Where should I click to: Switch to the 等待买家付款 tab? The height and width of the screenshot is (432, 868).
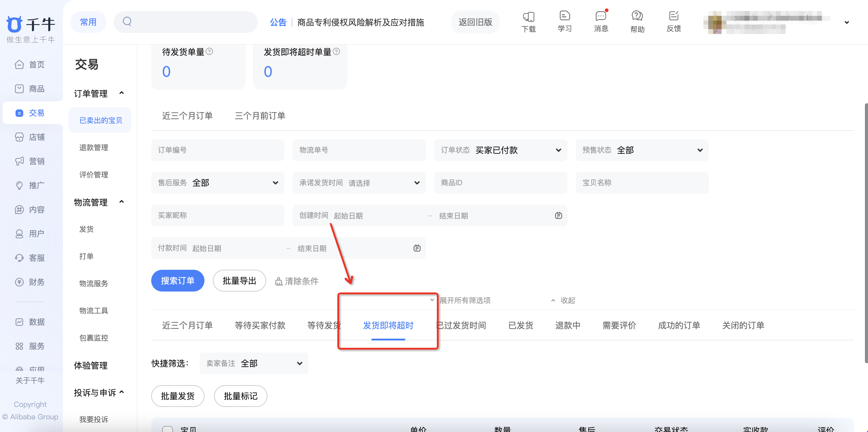tap(260, 325)
